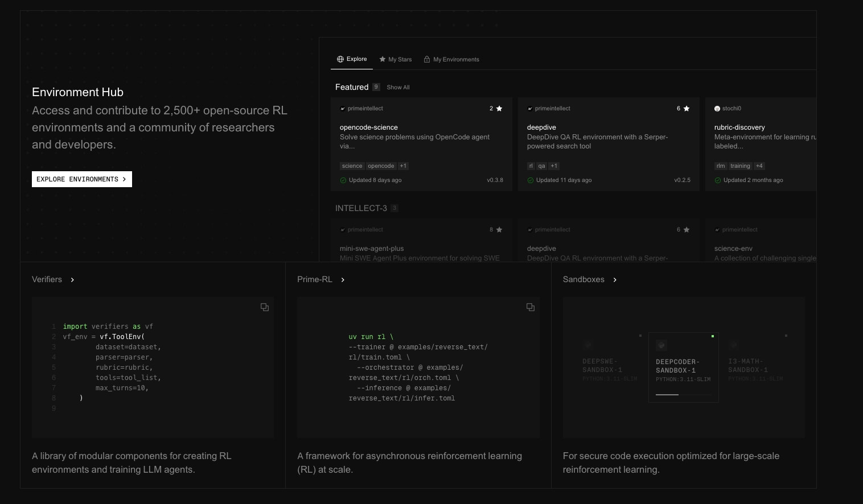The image size is (863, 504).
Task: Expand Sandboxes with its chevron arrow
Action: pyautogui.click(x=615, y=280)
